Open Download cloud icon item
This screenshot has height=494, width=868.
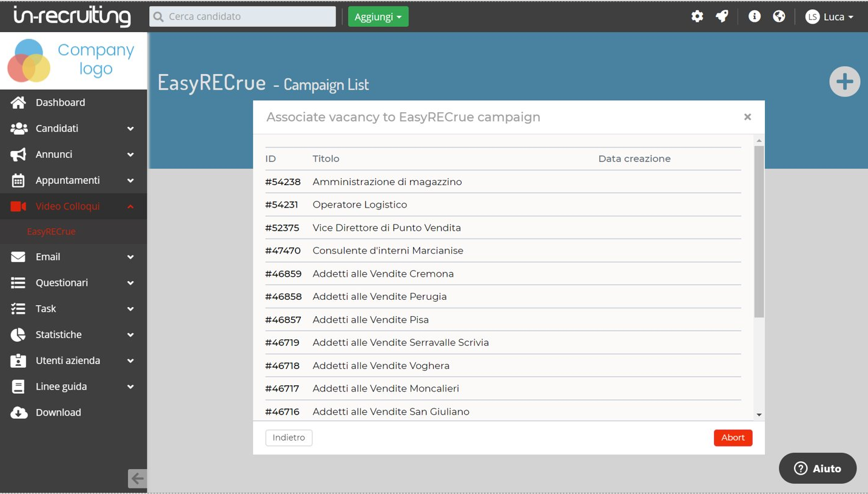(x=18, y=413)
